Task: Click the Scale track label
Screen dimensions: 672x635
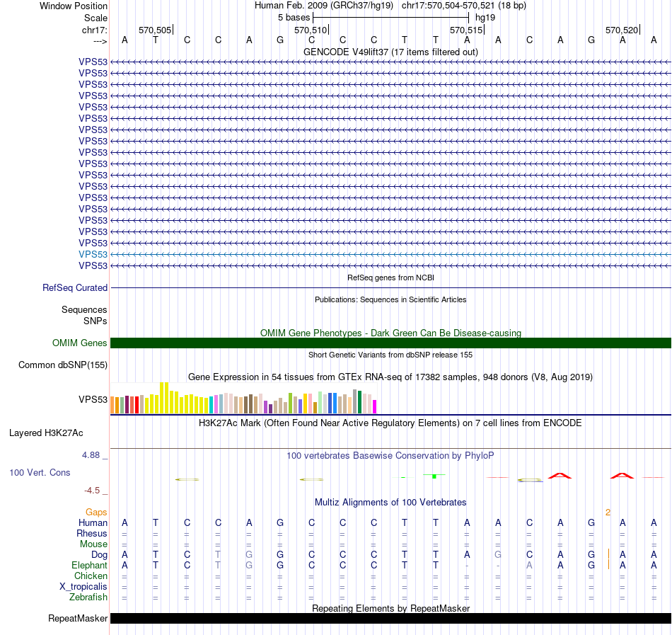Action: (95, 18)
